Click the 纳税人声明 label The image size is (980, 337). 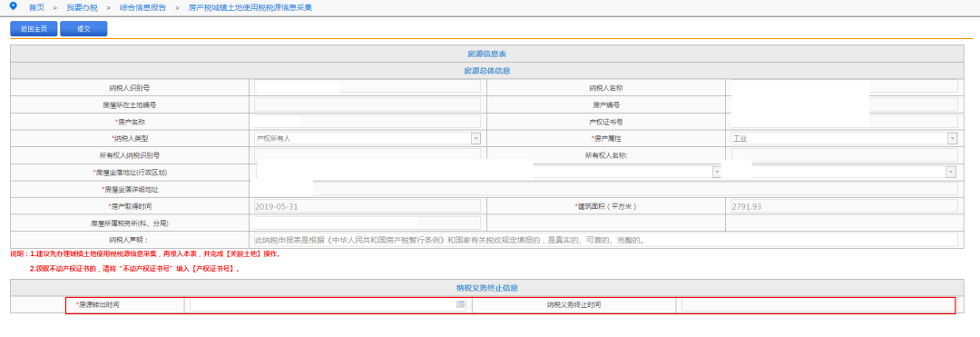(x=130, y=240)
